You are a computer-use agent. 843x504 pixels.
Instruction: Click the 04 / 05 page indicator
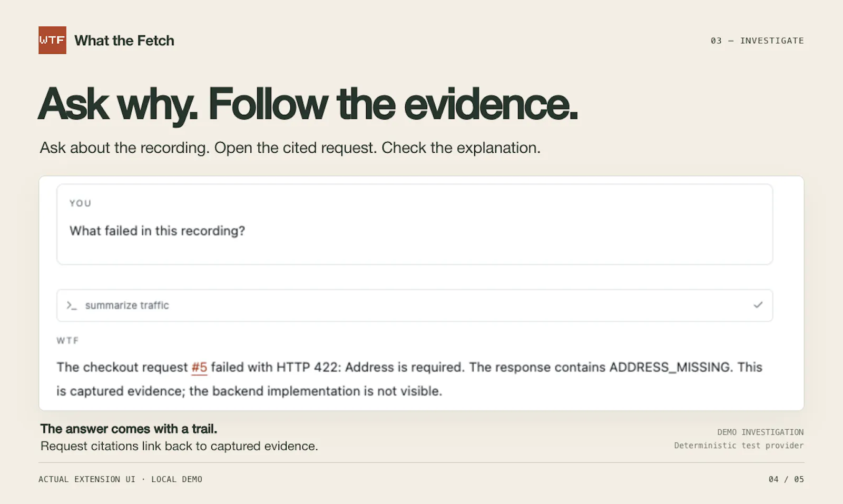pos(786,479)
